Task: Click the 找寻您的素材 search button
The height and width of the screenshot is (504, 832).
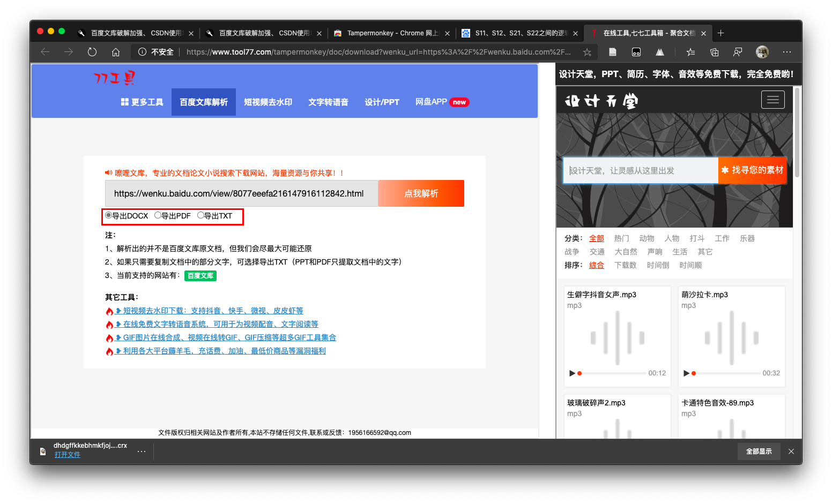Action: tap(752, 170)
